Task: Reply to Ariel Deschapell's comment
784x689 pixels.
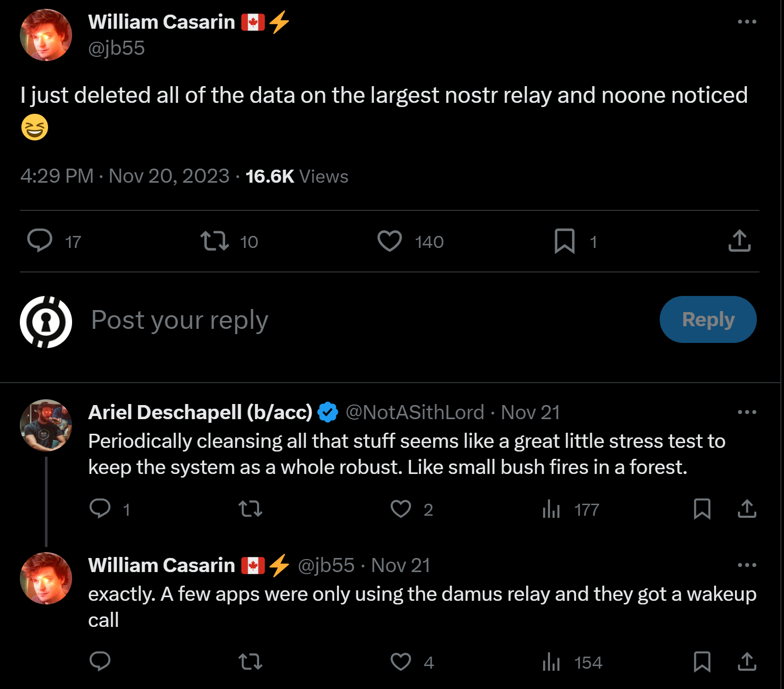Action: [x=100, y=508]
